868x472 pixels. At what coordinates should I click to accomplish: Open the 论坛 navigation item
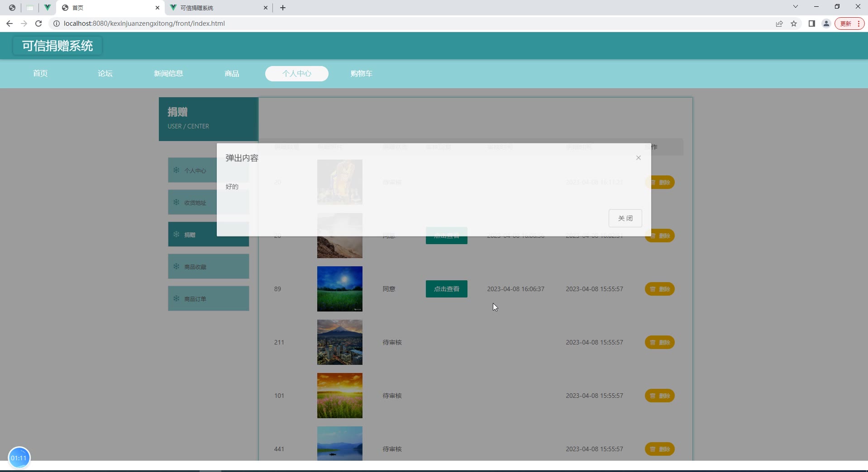tap(105, 74)
